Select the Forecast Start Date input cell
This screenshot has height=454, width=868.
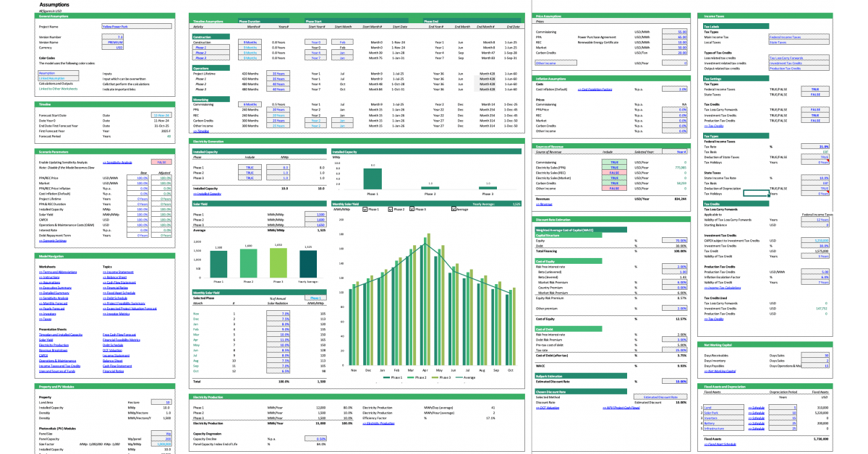(161, 115)
